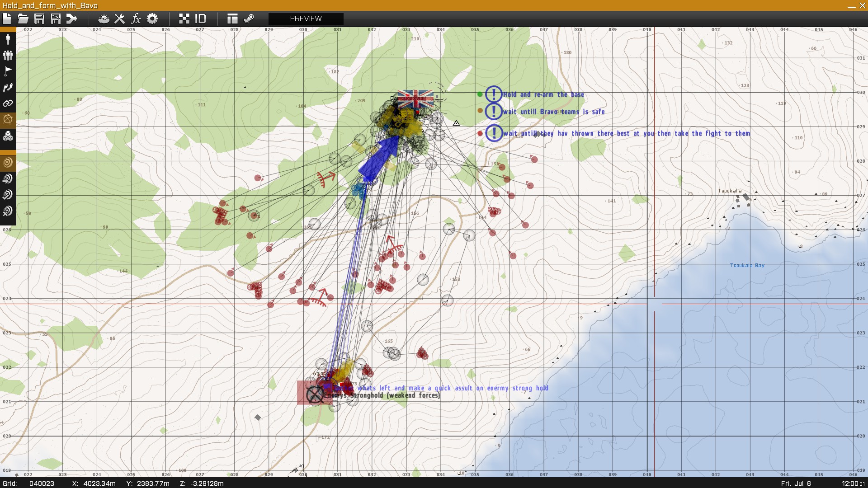Click the 'Hold and re-arm the base' marker

tap(494, 94)
